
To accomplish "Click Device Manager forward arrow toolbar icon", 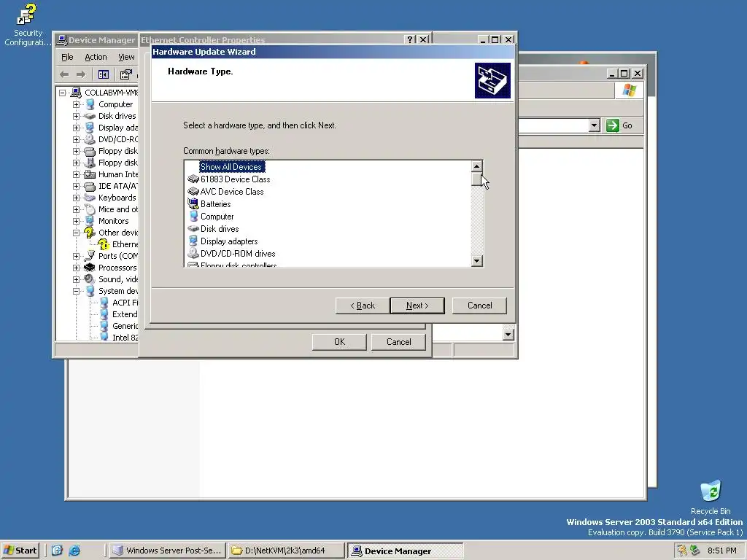I will click(x=81, y=74).
